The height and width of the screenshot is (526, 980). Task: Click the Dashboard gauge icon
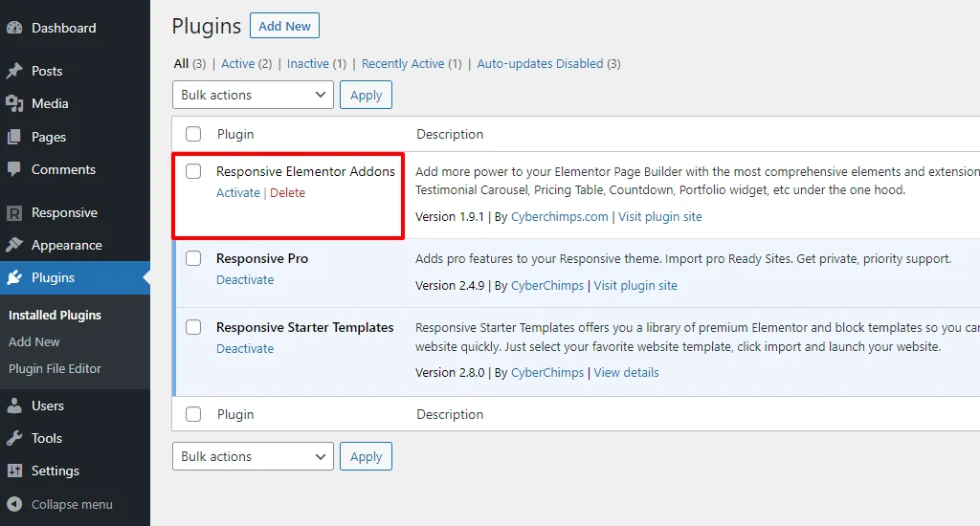[x=14, y=28]
